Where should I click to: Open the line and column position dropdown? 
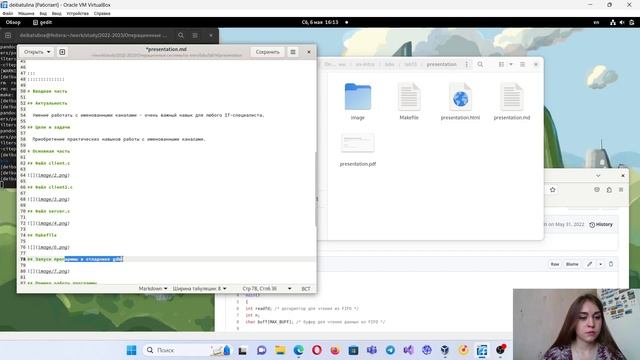click(x=267, y=288)
